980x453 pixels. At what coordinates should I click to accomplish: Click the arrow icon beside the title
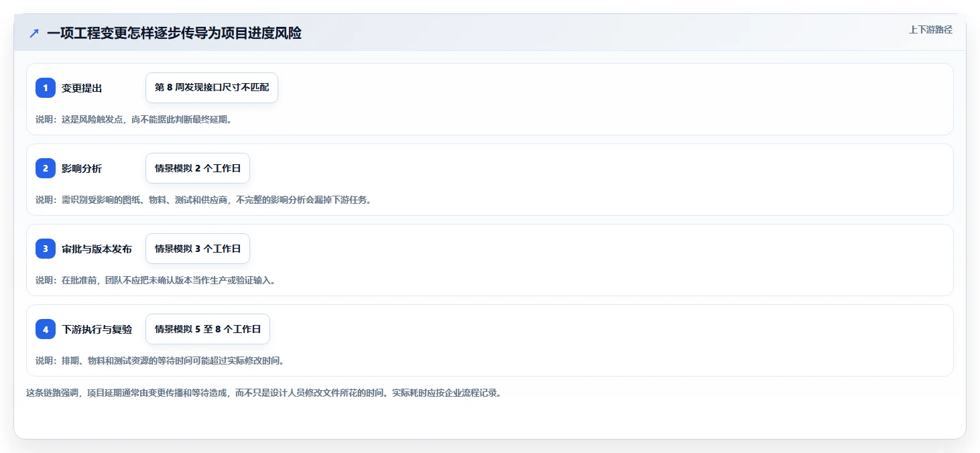tap(34, 33)
